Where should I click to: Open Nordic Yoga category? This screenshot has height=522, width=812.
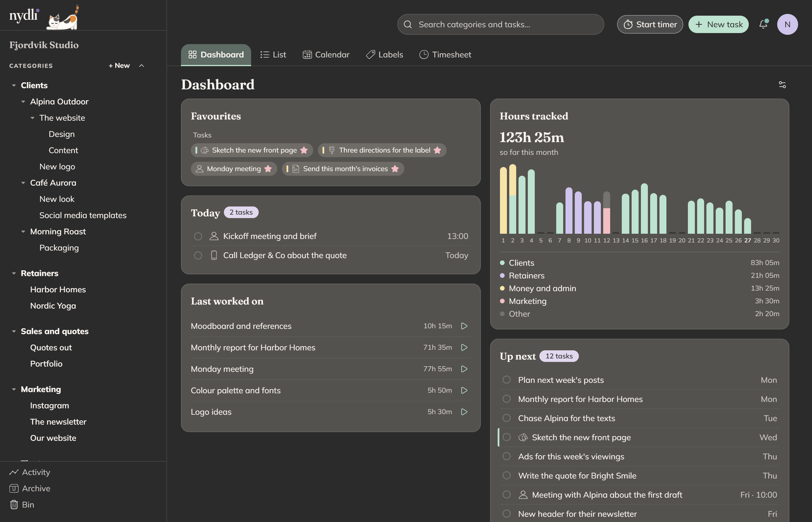point(53,306)
